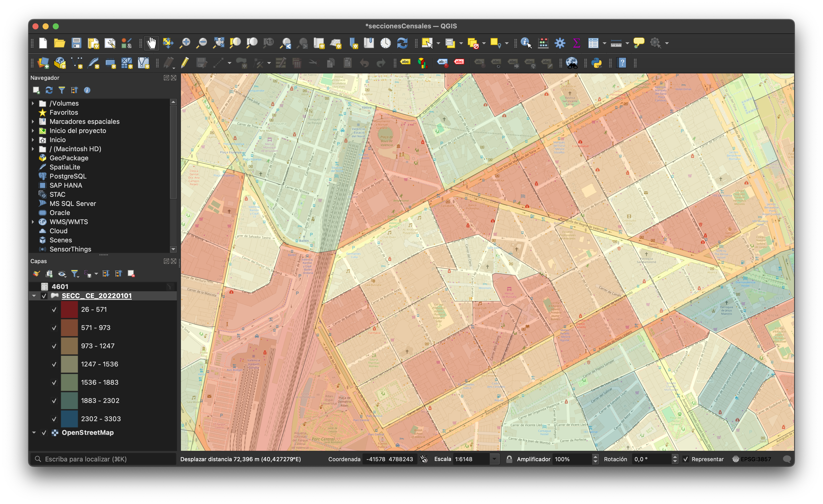Screen dimensions: 823x504
Task: Collapse the SECC_CE_20220101 layer legend
Action: 34,296
